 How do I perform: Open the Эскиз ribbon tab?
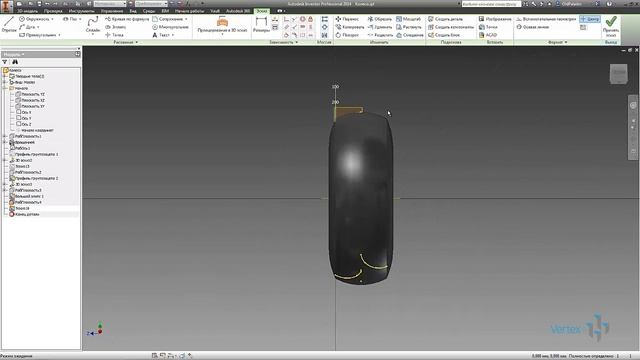tap(262, 11)
